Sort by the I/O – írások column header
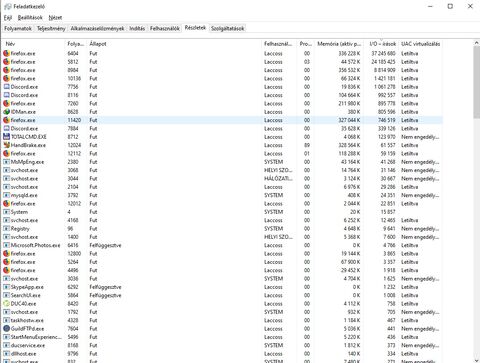The image size is (480, 363). coord(382,44)
